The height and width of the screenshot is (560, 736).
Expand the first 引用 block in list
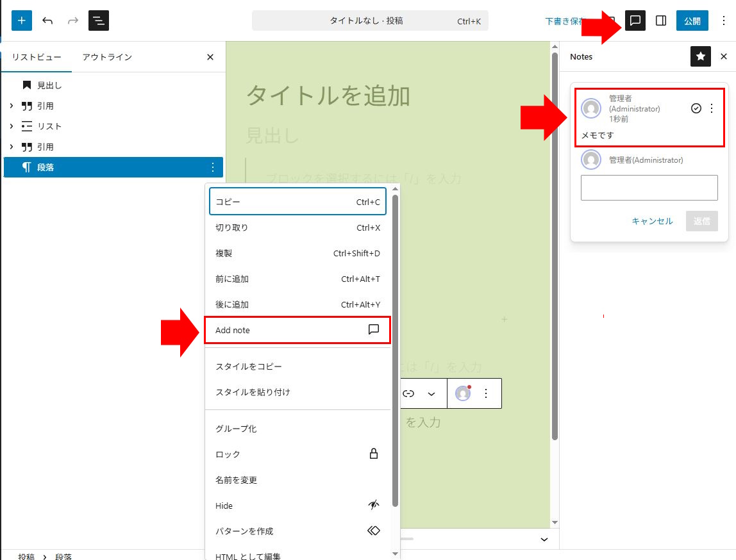12,106
